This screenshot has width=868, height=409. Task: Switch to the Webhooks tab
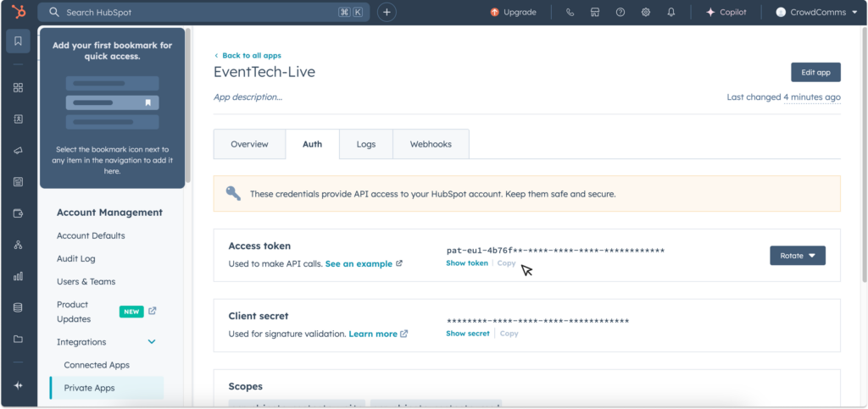click(x=431, y=144)
